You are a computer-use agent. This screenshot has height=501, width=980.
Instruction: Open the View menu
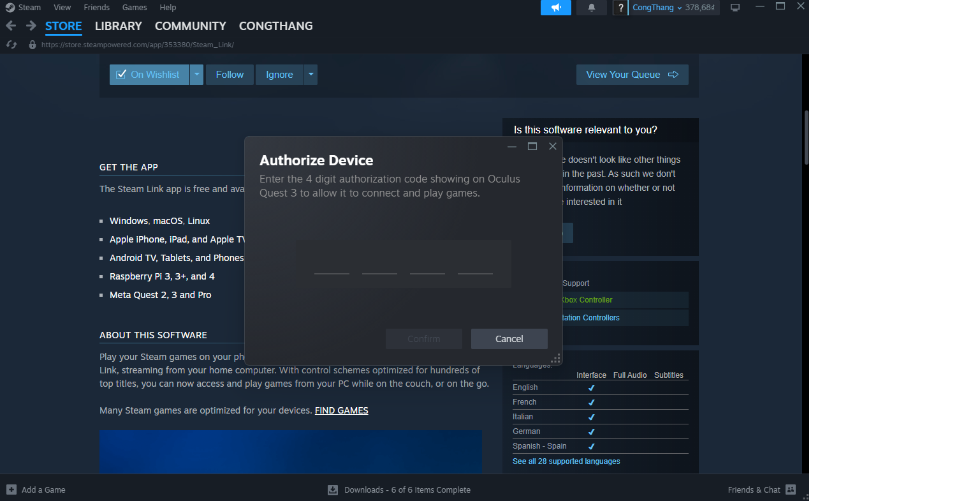click(x=62, y=8)
